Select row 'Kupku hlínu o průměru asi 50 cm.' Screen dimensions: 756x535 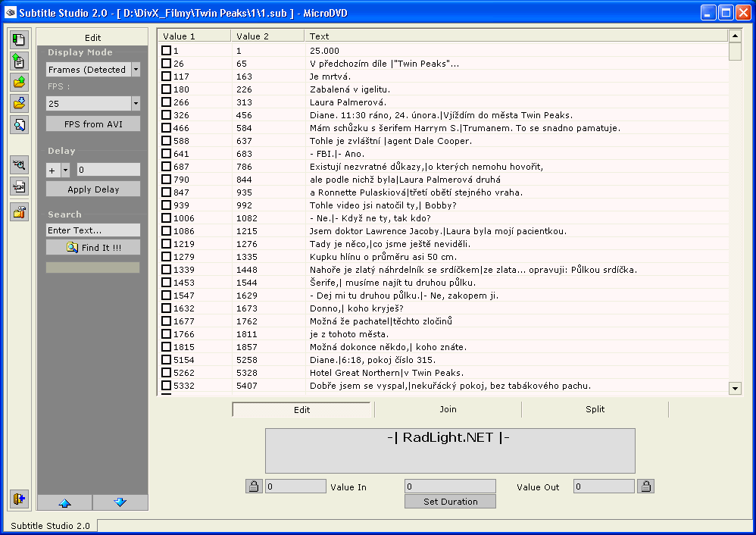[x=444, y=257]
